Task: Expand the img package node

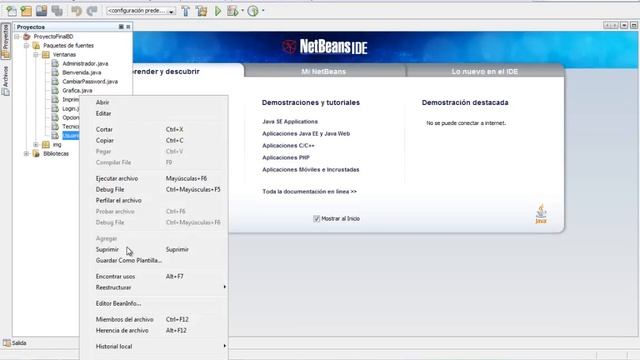Action: [36, 144]
